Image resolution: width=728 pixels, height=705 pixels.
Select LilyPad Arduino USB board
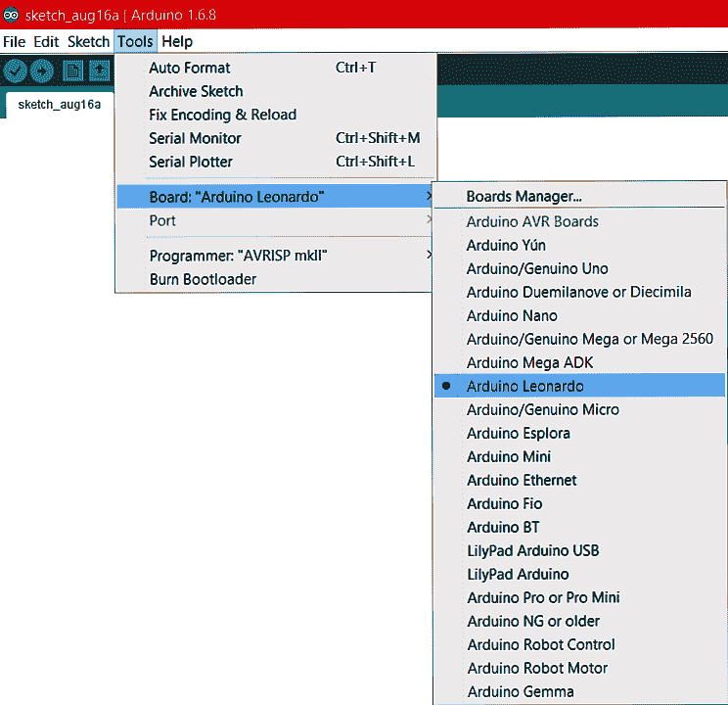pos(579,550)
